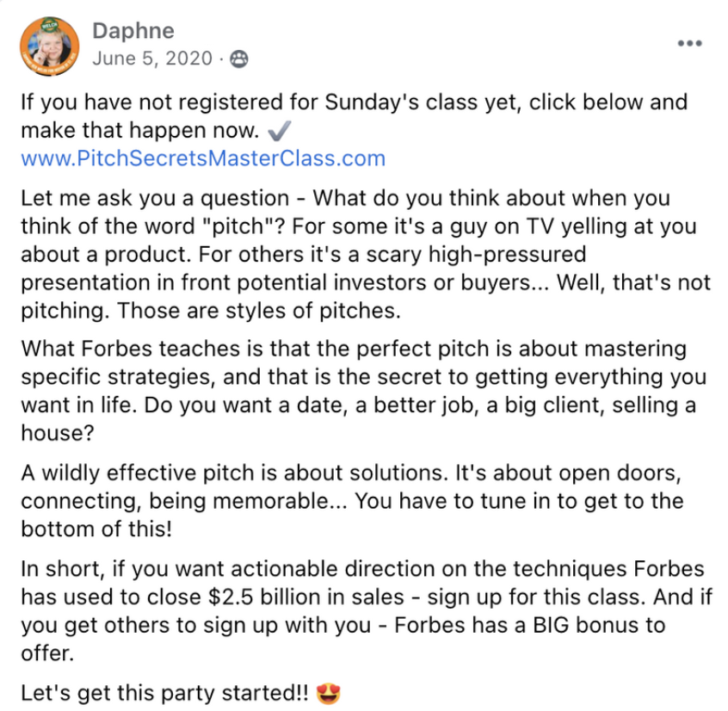Visit the www.PitchSecretsMasterClass.com link
The image size is (728, 711).
click(x=203, y=158)
